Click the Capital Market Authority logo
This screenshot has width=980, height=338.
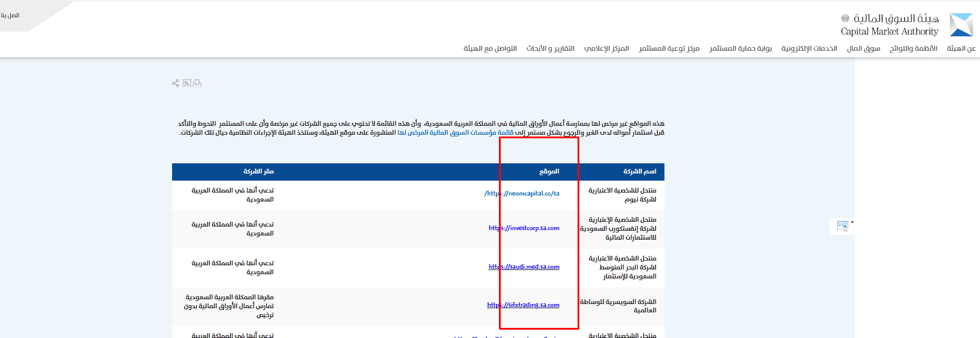961,25
